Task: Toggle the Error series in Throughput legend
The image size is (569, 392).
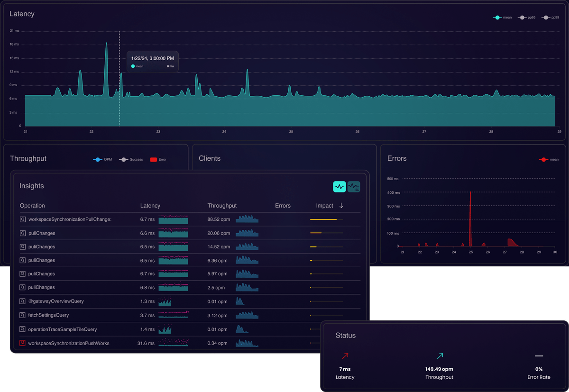Action: [x=158, y=160]
